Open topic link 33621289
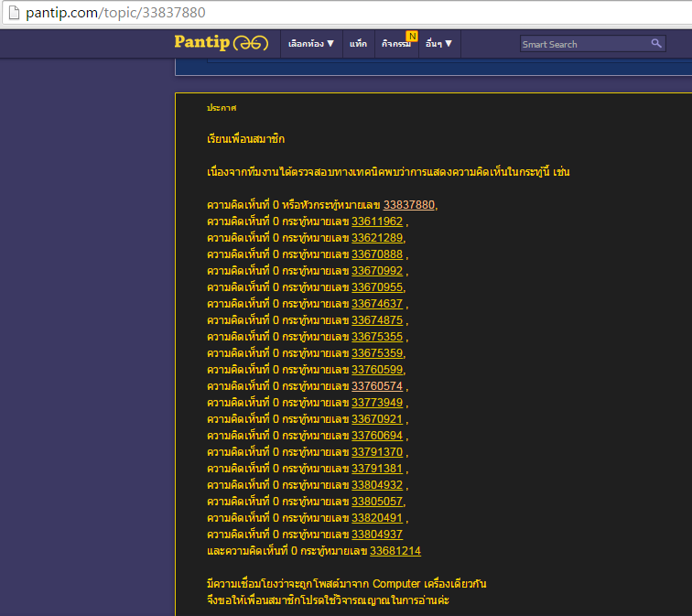 click(377, 238)
